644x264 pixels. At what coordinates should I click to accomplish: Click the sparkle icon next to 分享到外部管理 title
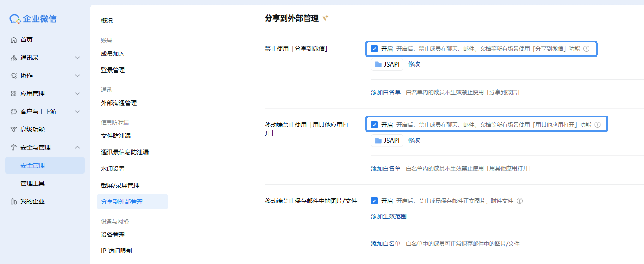pyautogui.click(x=325, y=18)
